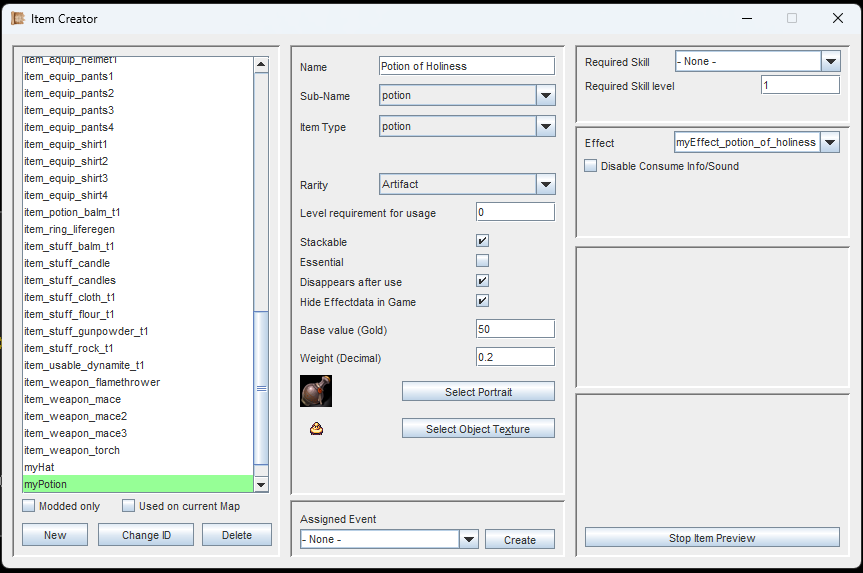This screenshot has height=573, width=863.
Task: Enable the Essential checkbox
Action: click(482, 262)
